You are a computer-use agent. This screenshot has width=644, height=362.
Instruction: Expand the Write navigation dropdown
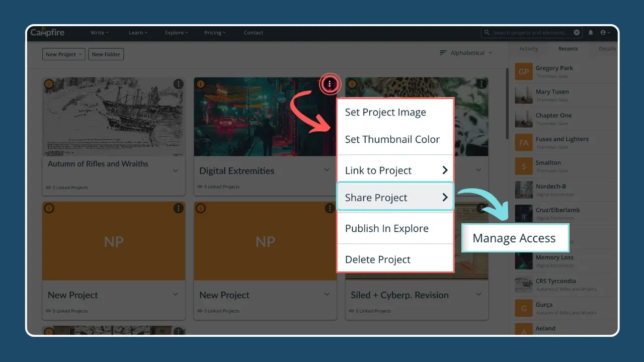coord(99,33)
